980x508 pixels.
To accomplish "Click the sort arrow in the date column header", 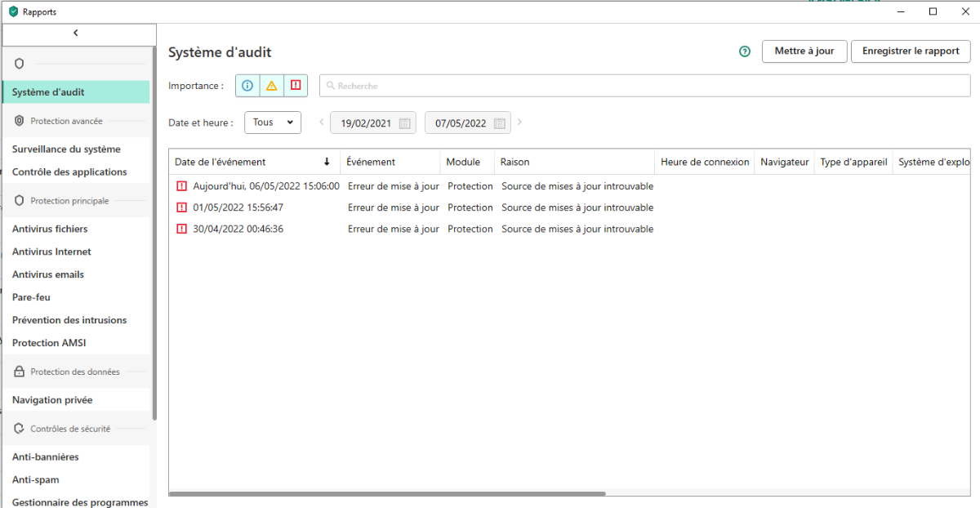I will (x=327, y=162).
